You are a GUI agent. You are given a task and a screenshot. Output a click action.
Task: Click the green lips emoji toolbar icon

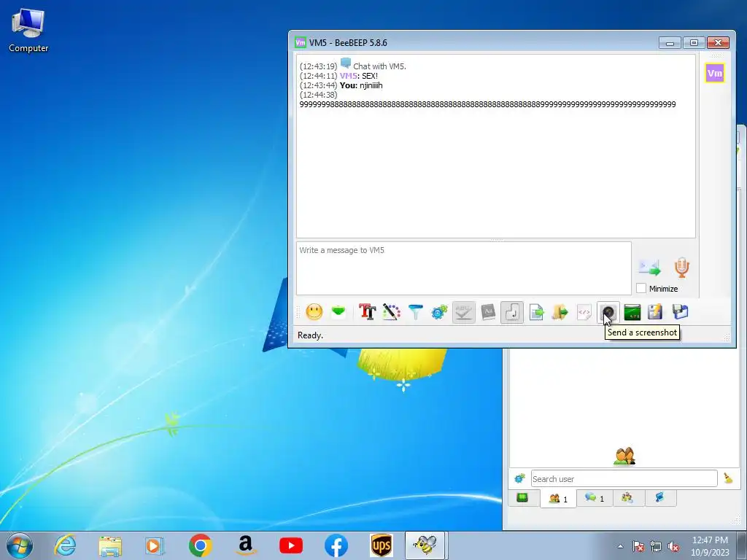338,312
